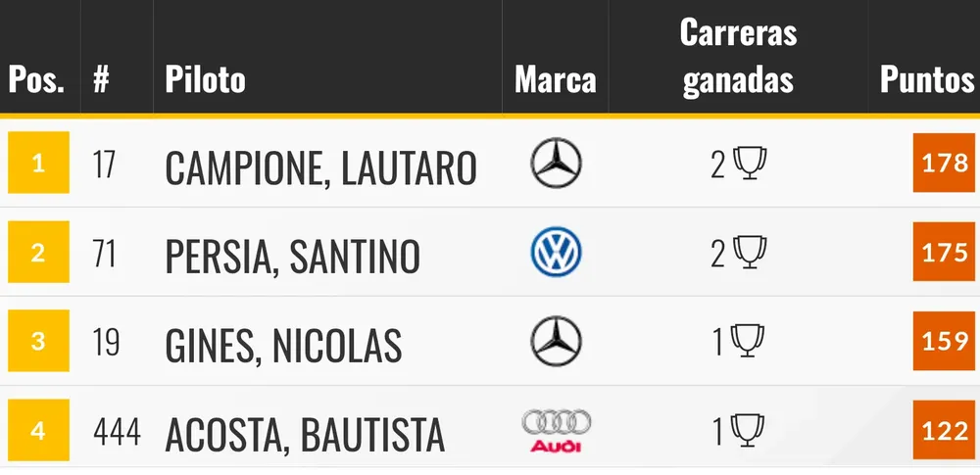Select driver ACOSTA, BAUTISTA
Viewport: 980px width, 475px height.
point(305,436)
